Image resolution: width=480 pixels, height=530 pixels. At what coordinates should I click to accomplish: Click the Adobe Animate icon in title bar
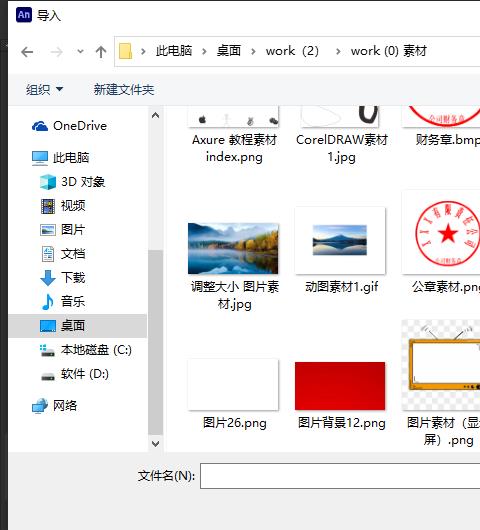24,15
